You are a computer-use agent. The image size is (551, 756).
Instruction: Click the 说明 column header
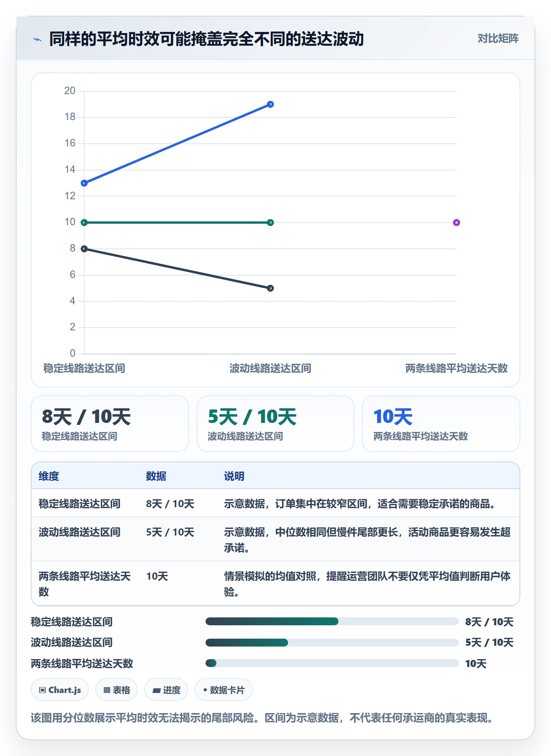[x=234, y=476]
